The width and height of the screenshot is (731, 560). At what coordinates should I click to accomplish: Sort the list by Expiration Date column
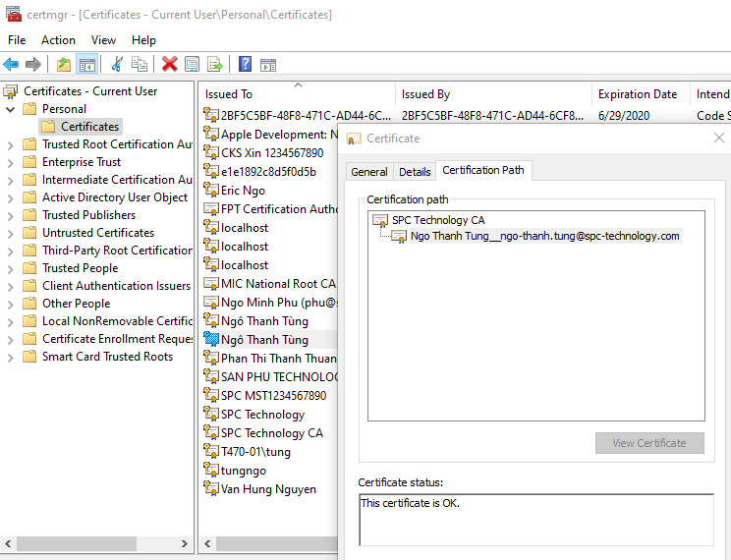point(638,94)
